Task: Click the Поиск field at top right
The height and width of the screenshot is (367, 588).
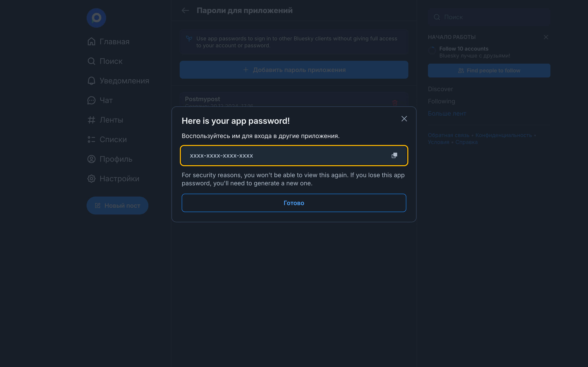Action: pyautogui.click(x=489, y=17)
